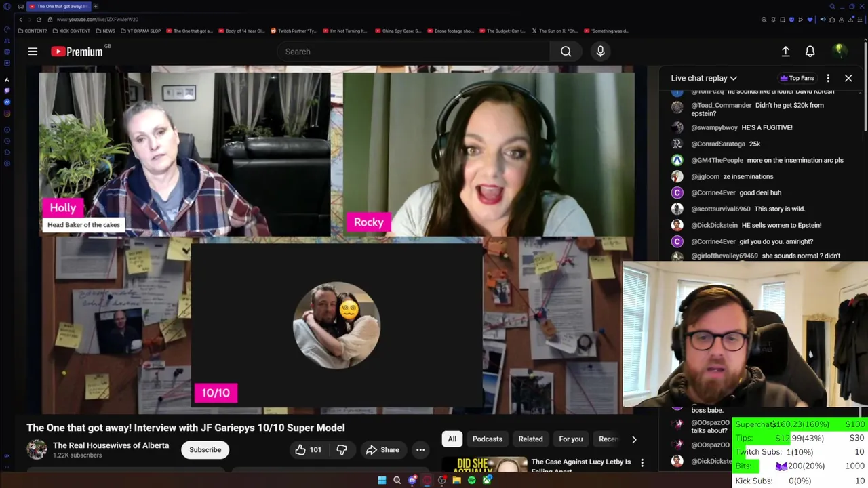
Task: Open a new browser tab
Action: 96,6
